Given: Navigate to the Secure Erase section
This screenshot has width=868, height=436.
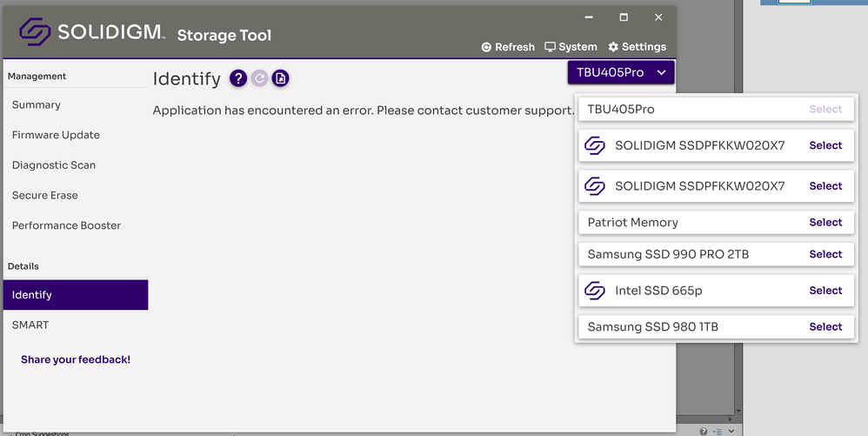Looking at the screenshot, I should (45, 196).
